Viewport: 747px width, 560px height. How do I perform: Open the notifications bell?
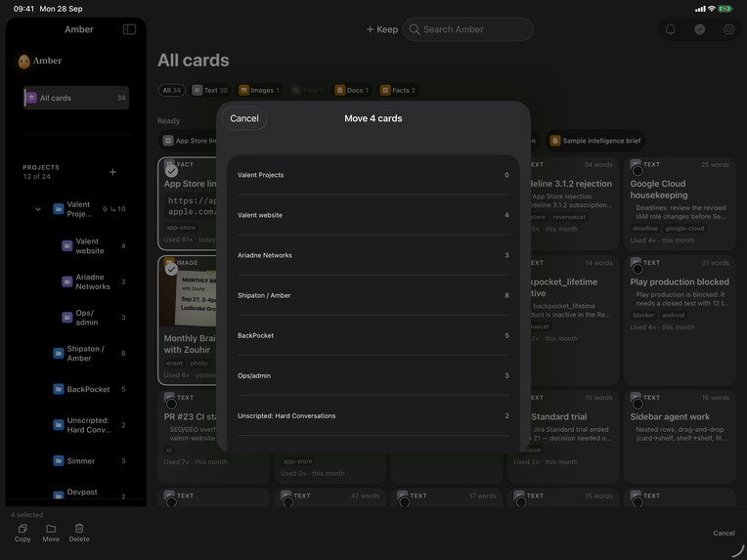point(671,29)
